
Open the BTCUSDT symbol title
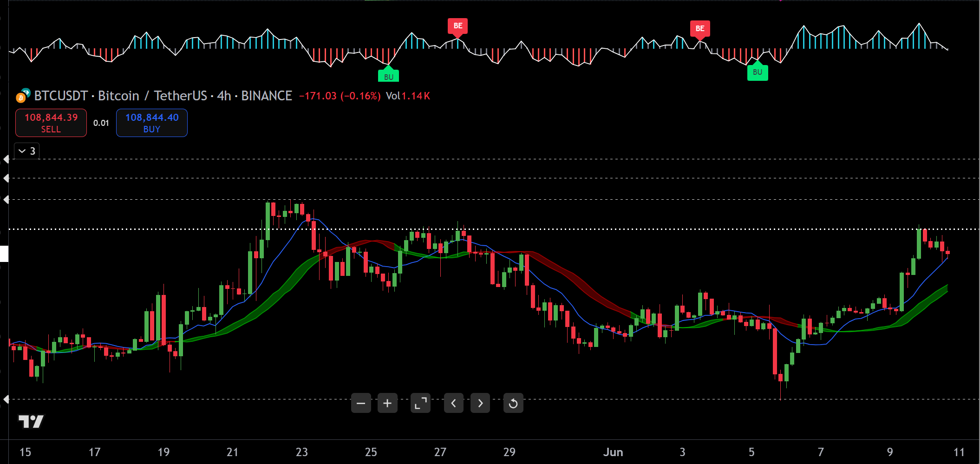pos(61,96)
